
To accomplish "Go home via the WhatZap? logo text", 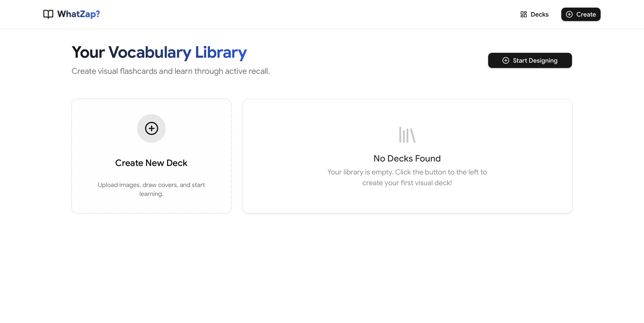I will (x=78, y=14).
